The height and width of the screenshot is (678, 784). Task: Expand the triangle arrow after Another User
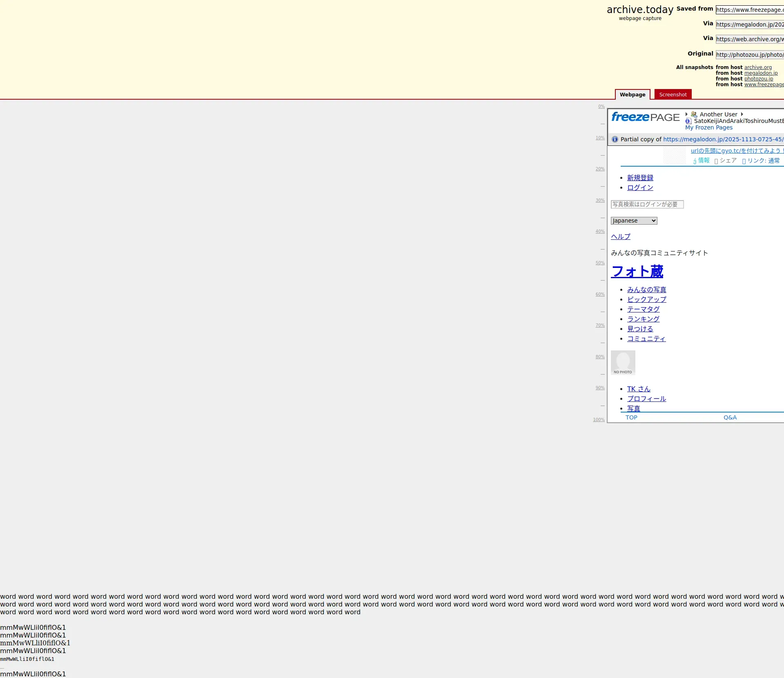click(742, 114)
